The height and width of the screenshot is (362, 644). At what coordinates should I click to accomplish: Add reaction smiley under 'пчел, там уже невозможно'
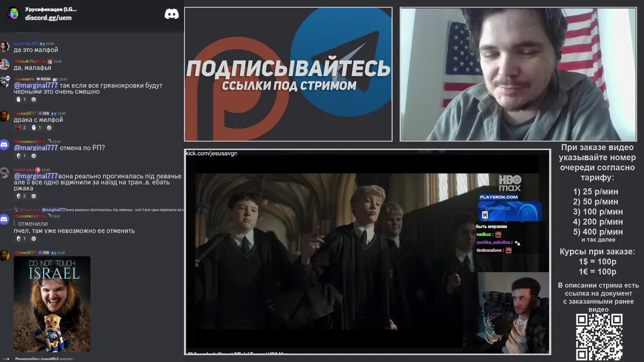point(34,239)
